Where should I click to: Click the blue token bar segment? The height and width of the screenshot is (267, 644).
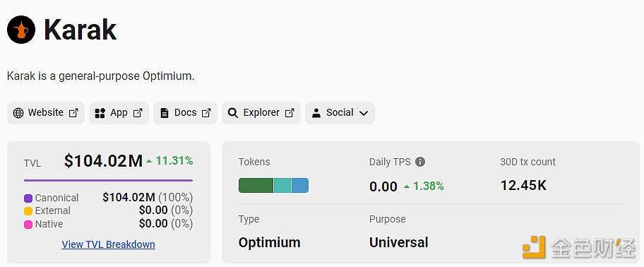tap(300, 185)
